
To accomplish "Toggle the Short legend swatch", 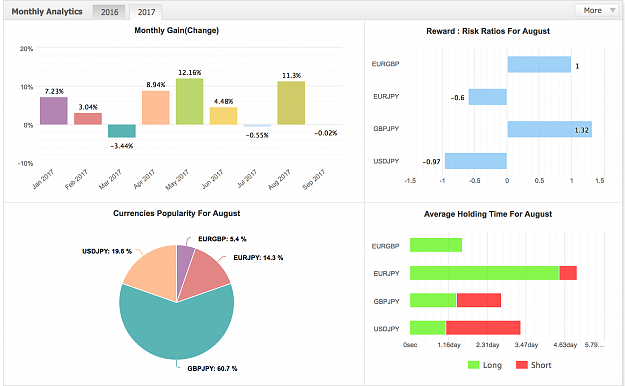I will [522, 365].
